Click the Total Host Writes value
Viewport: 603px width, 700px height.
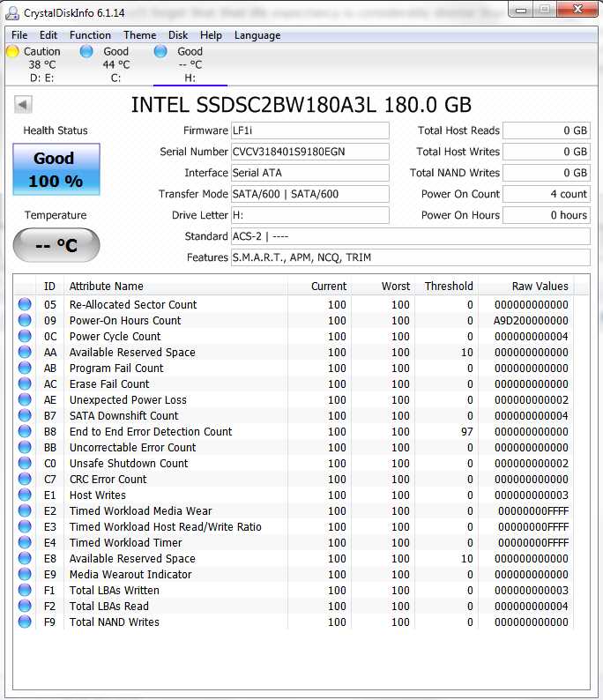coord(547,152)
